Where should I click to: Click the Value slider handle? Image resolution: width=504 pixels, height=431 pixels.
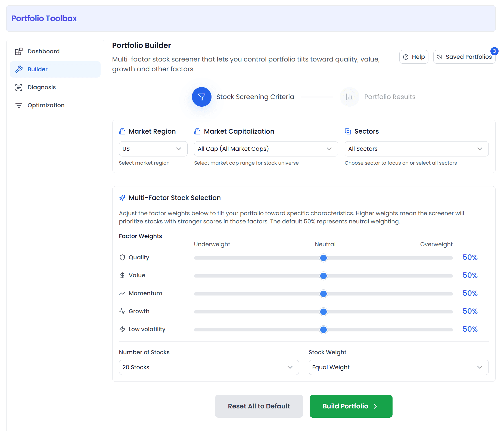pyautogui.click(x=323, y=276)
